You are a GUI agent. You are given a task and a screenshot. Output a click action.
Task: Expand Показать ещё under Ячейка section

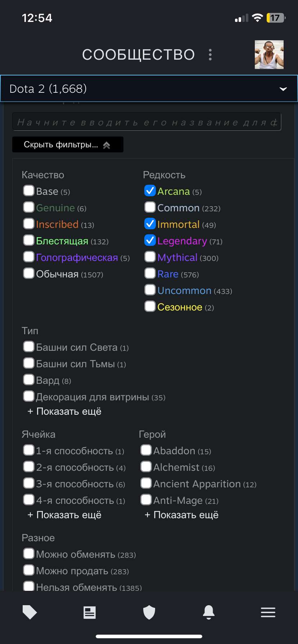pyautogui.click(x=63, y=515)
